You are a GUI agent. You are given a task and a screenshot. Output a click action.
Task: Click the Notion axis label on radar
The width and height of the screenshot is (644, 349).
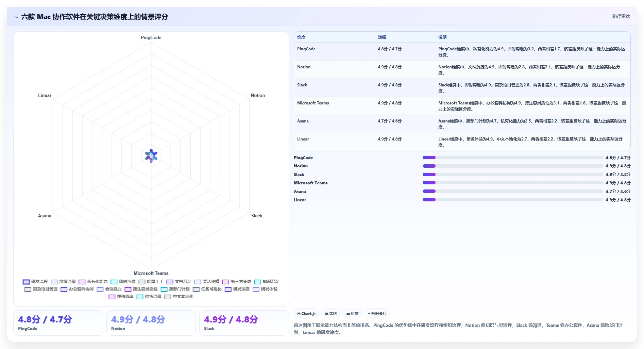coord(258,95)
